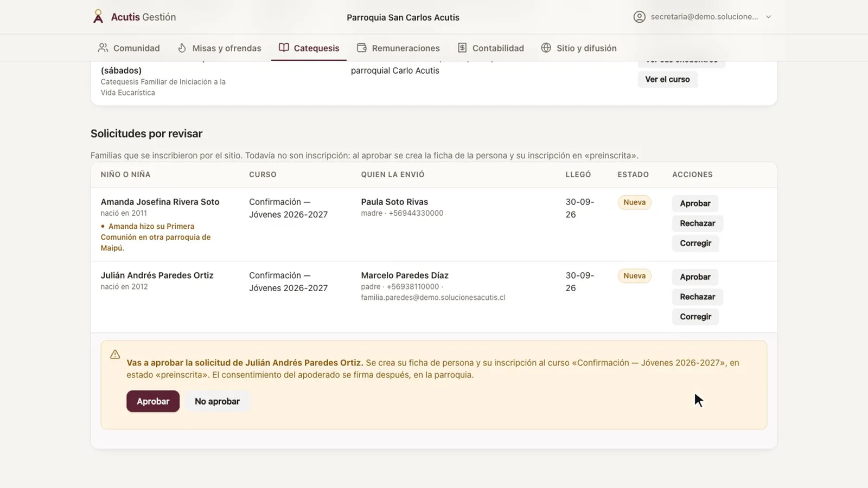868x488 pixels.
Task: Switch to Misas y ofrendas tab
Action: (x=219, y=48)
